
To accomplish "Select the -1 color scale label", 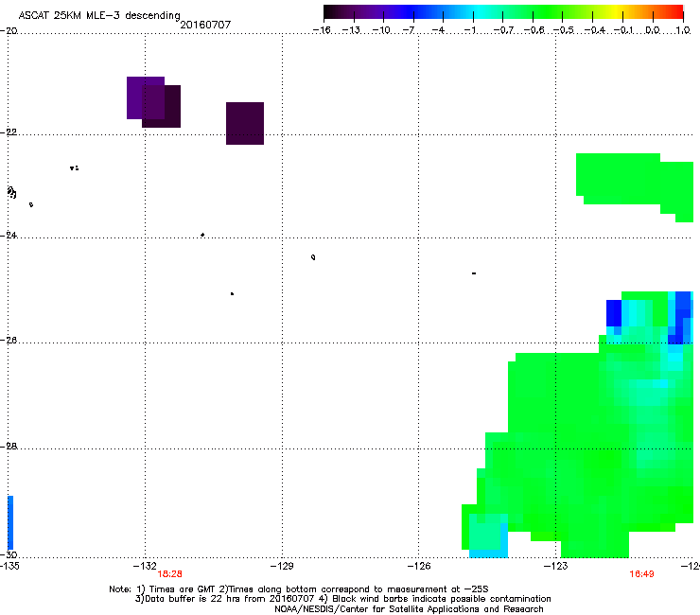I will point(469,30).
